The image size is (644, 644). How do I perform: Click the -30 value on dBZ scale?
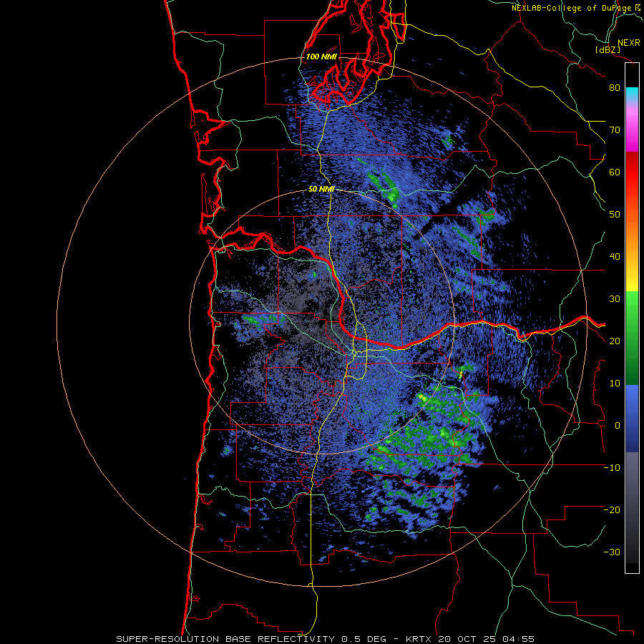pos(612,552)
